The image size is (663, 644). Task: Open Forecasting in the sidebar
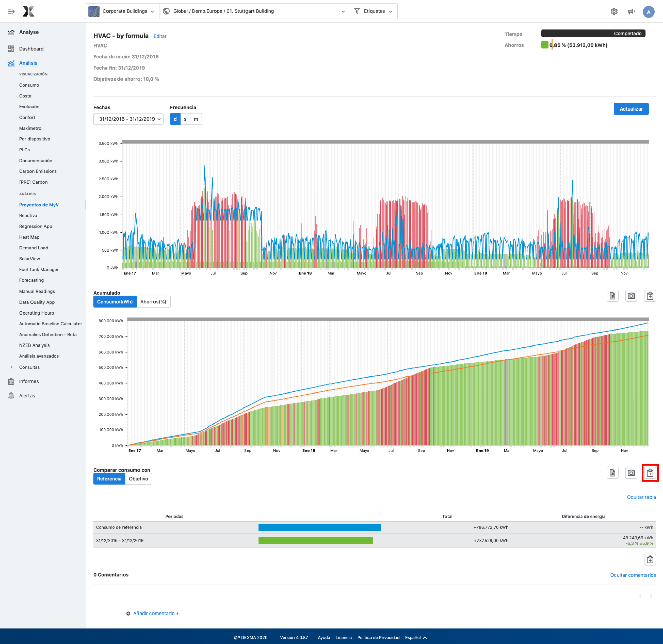32,280
